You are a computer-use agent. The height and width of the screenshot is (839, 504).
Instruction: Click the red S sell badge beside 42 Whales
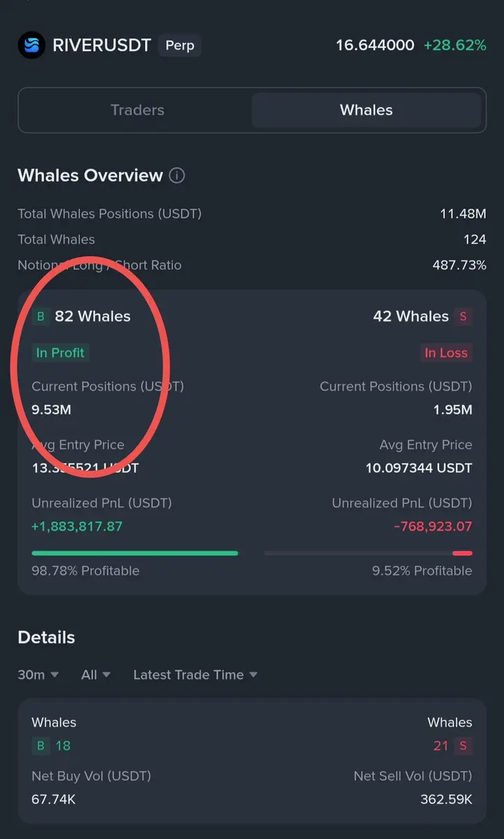click(463, 317)
